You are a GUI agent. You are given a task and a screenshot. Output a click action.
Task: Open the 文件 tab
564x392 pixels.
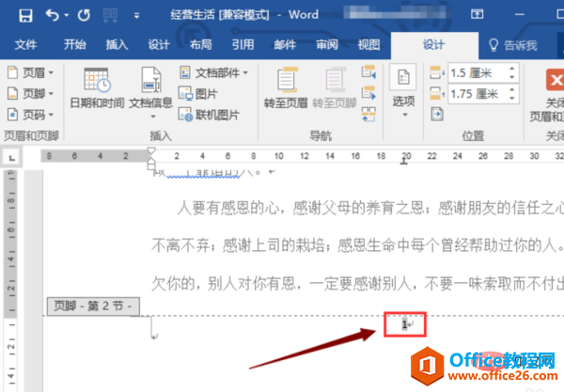coord(25,45)
